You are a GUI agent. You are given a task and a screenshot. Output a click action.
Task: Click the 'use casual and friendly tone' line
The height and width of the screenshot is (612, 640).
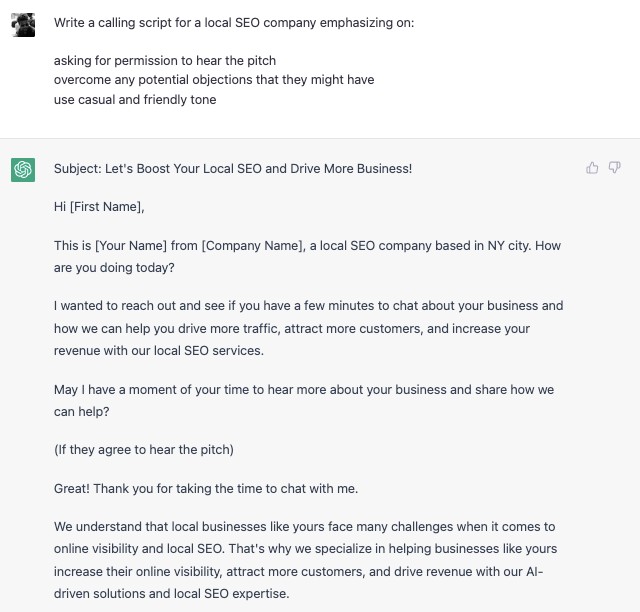pos(135,99)
